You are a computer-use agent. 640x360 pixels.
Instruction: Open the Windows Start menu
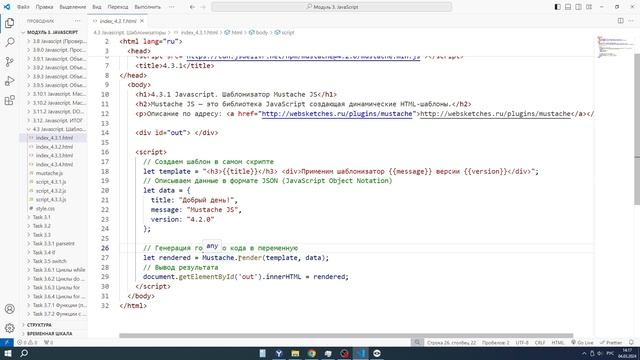(x=7, y=353)
